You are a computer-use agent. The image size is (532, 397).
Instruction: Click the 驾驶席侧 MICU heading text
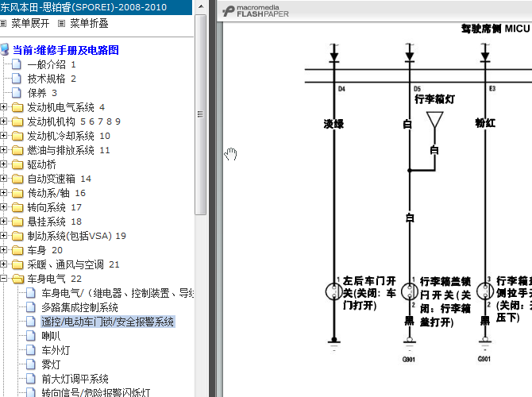pyautogui.click(x=495, y=29)
